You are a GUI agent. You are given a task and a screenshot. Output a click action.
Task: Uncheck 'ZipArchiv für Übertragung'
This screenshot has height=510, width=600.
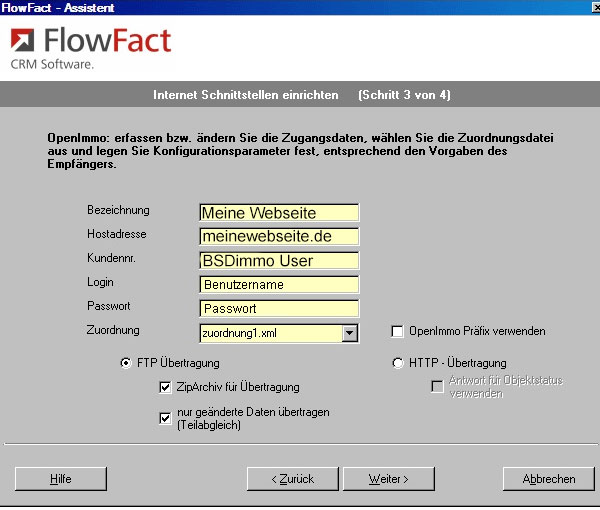pyautogui.click(x=165, y=387)
